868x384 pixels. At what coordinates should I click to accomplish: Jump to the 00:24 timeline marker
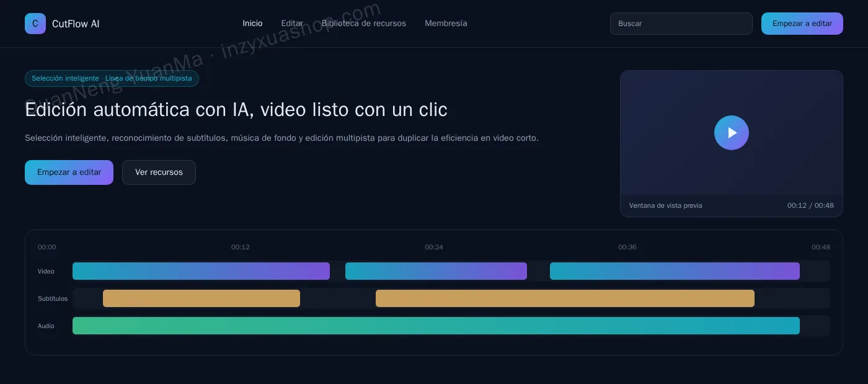point(434,247)
